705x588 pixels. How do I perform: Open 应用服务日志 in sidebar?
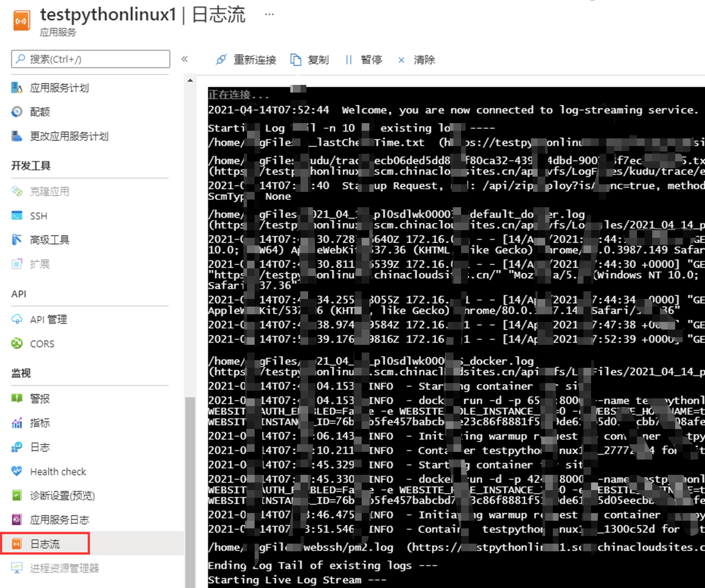click(x=59, y=520)
